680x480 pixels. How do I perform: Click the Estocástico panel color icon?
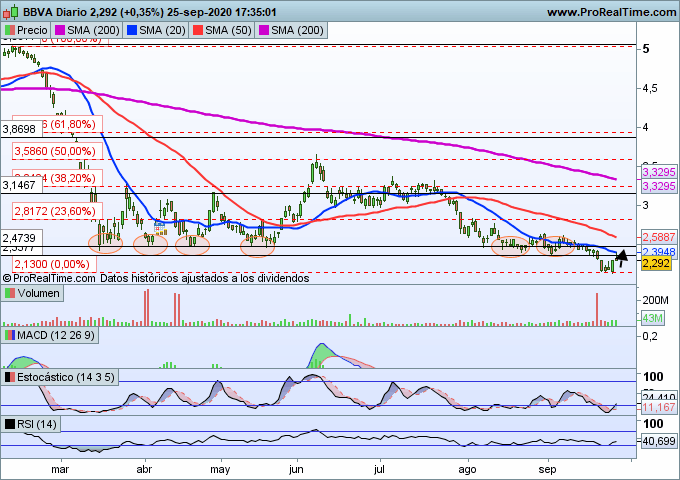[10, 377]
